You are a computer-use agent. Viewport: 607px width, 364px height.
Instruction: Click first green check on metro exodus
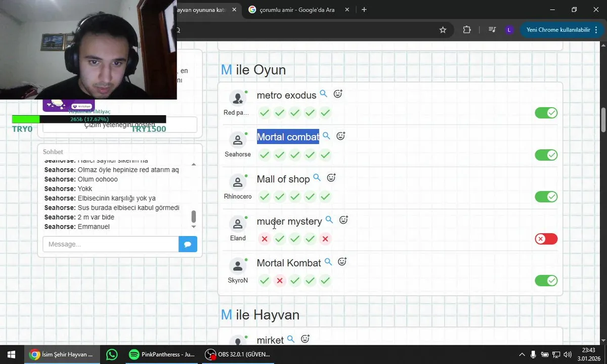pyautogui.click(x=264, y=113)
